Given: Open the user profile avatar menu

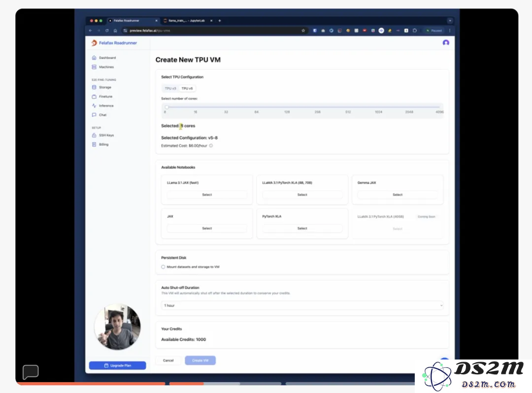Looking at the screenshot, I should (446, 43).
